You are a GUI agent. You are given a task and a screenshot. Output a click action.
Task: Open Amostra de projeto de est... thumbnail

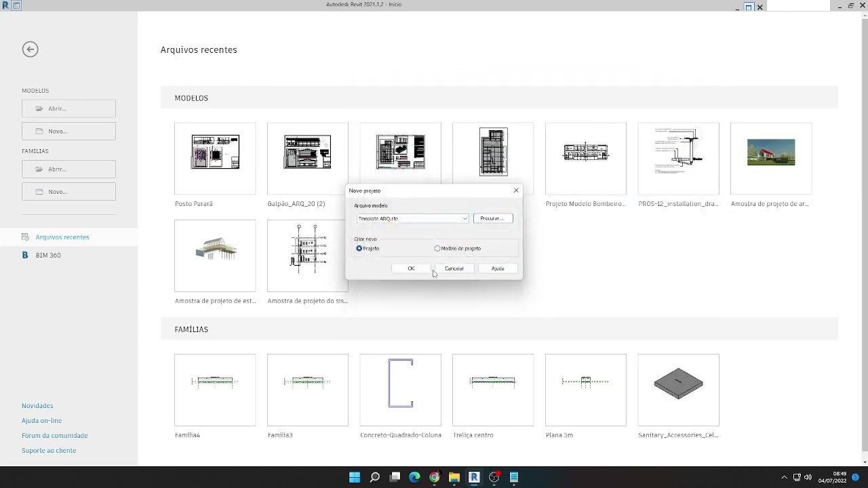click(215, 256)
